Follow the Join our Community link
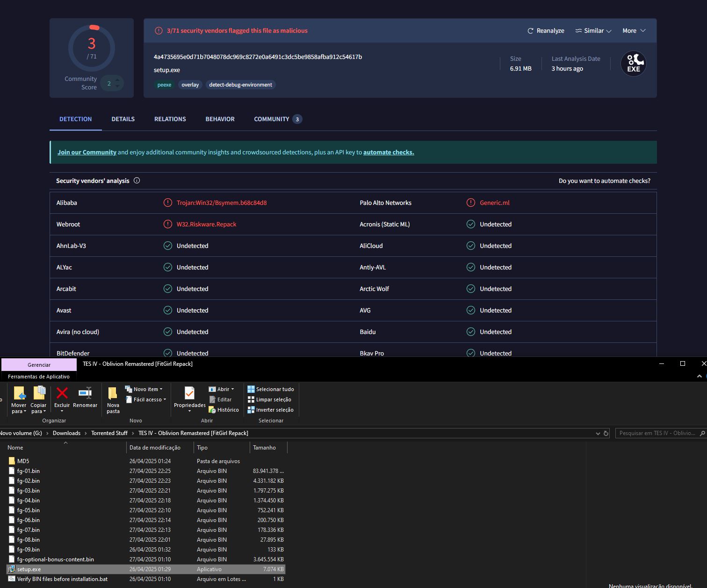Viewport: 707px width, 588px height. pyautogui.click(x=87, y=152)
